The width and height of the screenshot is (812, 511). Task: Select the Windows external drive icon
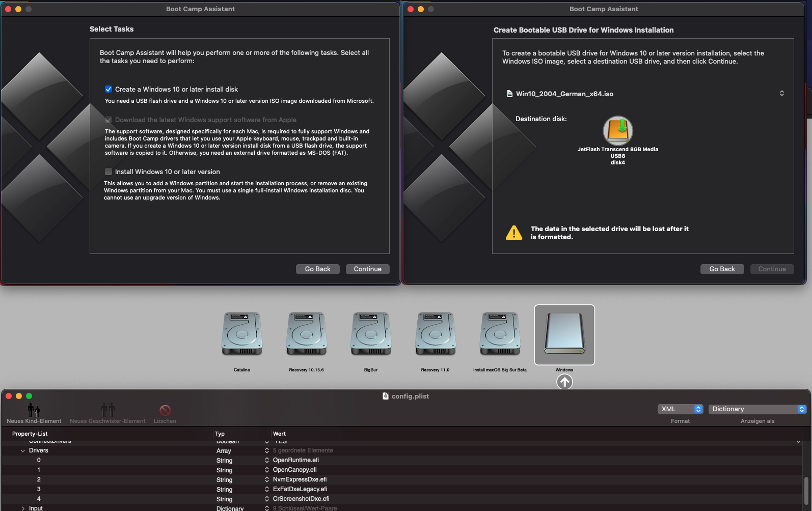click(x=564, y=334)
